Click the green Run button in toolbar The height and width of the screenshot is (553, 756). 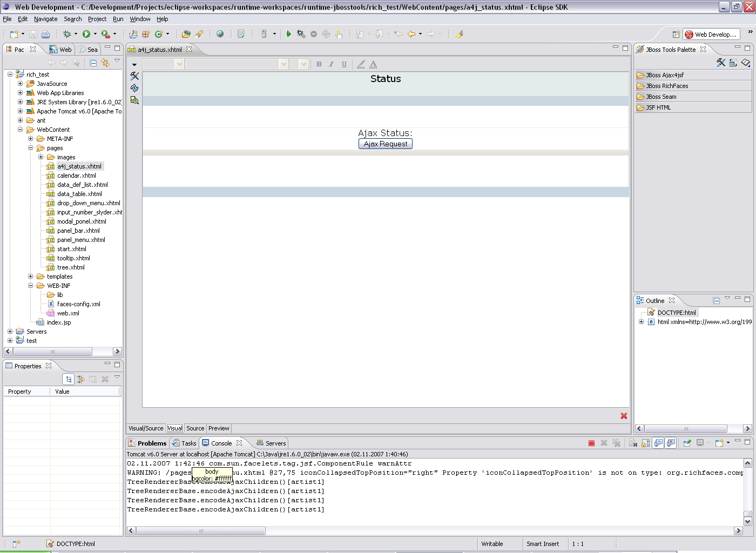point(86,34)
